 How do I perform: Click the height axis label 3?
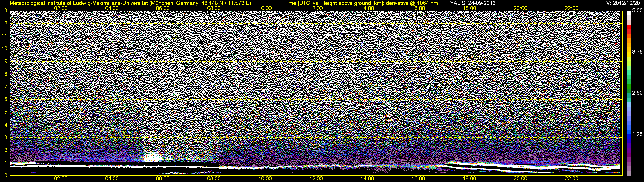6,137
